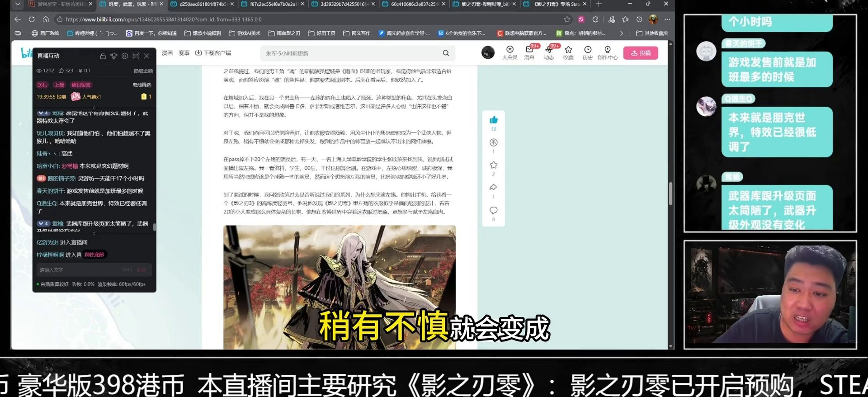The width and height of the screenshot is (868, 397).
Task: Click 前往底部 button in chat
Action: [x=94, y=255]
